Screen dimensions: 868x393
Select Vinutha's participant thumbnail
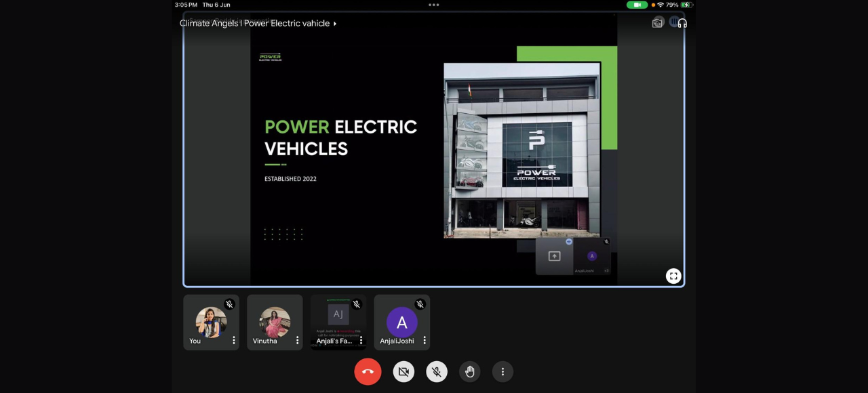[x=275, y=322]
